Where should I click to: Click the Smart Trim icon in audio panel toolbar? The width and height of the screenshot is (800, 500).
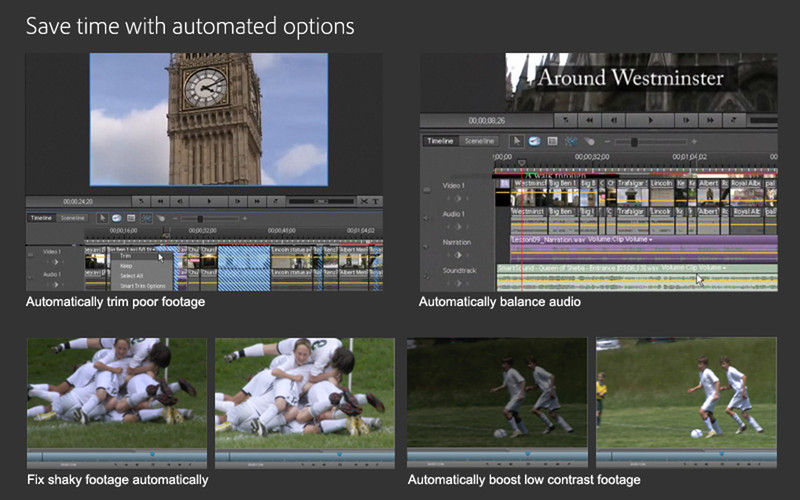(x=534, y=141)
